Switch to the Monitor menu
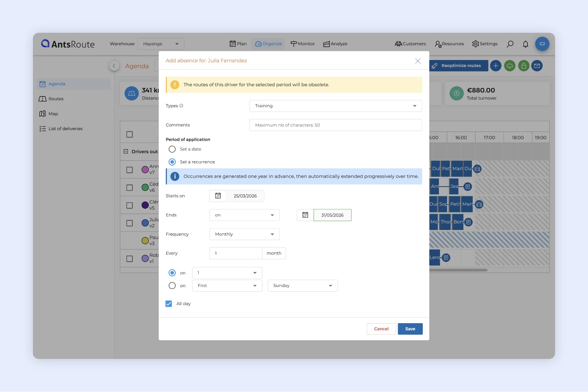 [x=303, y=44]
